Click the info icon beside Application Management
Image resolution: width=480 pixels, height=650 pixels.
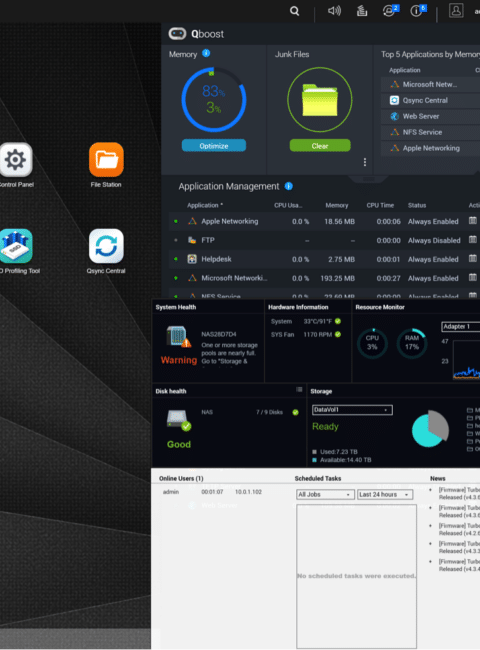288,186
